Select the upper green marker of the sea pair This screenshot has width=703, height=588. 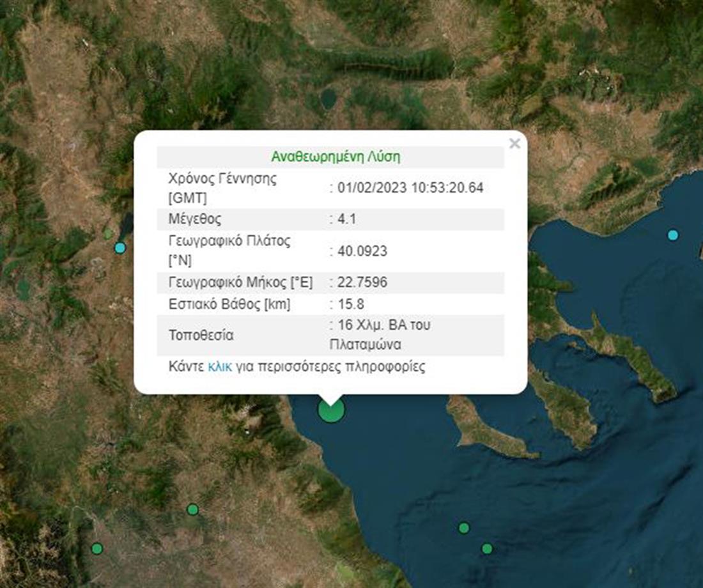point(464,528)
